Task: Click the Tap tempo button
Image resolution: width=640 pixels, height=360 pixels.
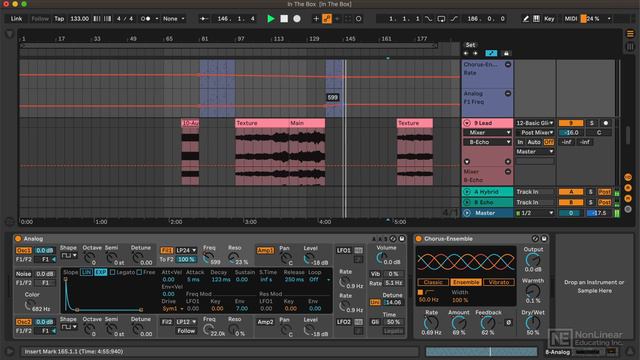Action: click(59, 19)
